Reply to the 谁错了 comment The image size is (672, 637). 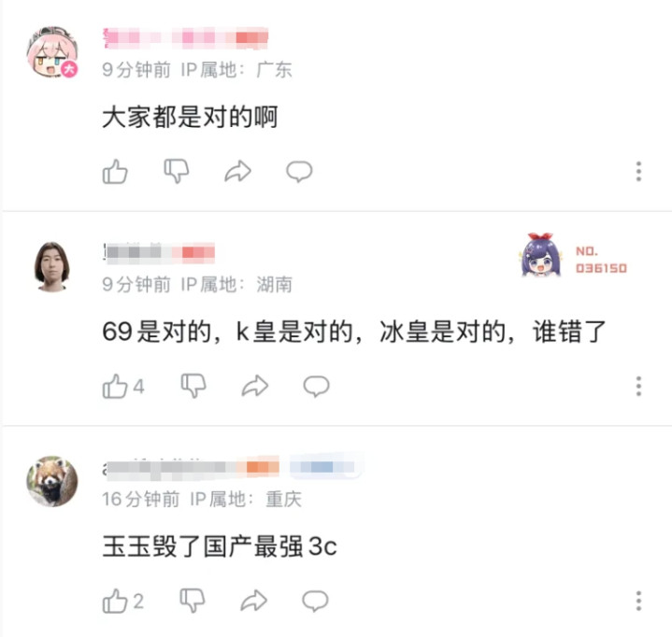click(x=316, y=387)
